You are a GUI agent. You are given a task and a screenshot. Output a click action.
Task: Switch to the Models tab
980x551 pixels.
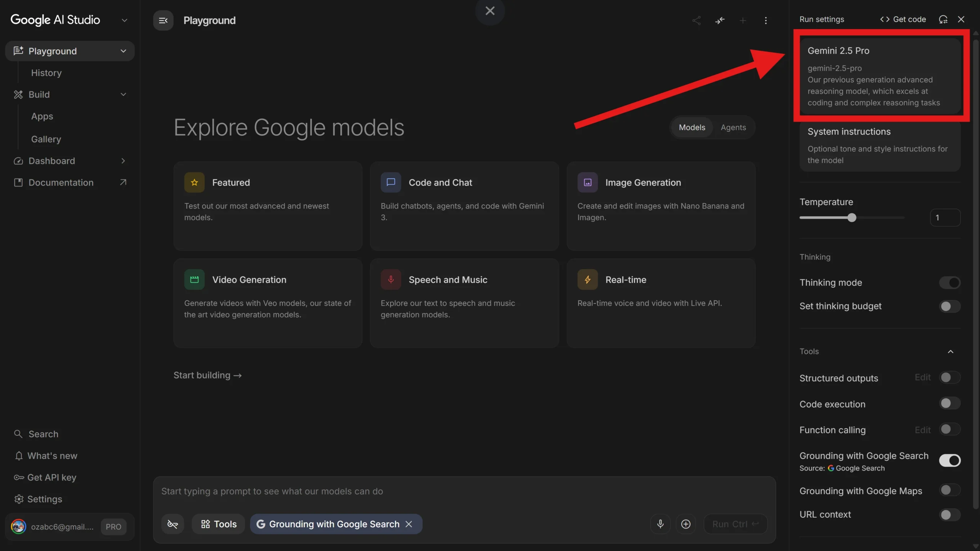(x=692, y=127)
